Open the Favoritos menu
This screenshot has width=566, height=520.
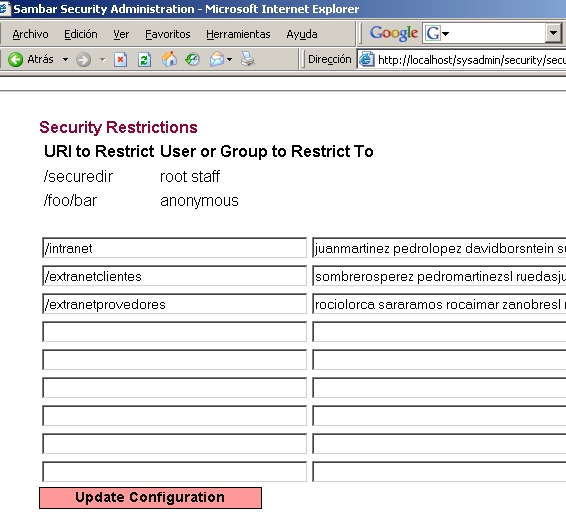(167, 34)
